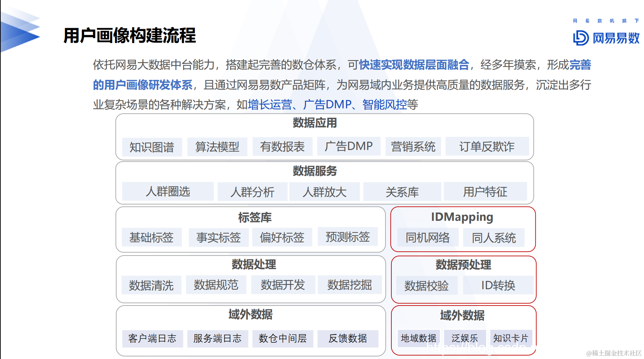Click the 同机网络 box
Viewport: 644px width, 359px height.
[428, 237]
